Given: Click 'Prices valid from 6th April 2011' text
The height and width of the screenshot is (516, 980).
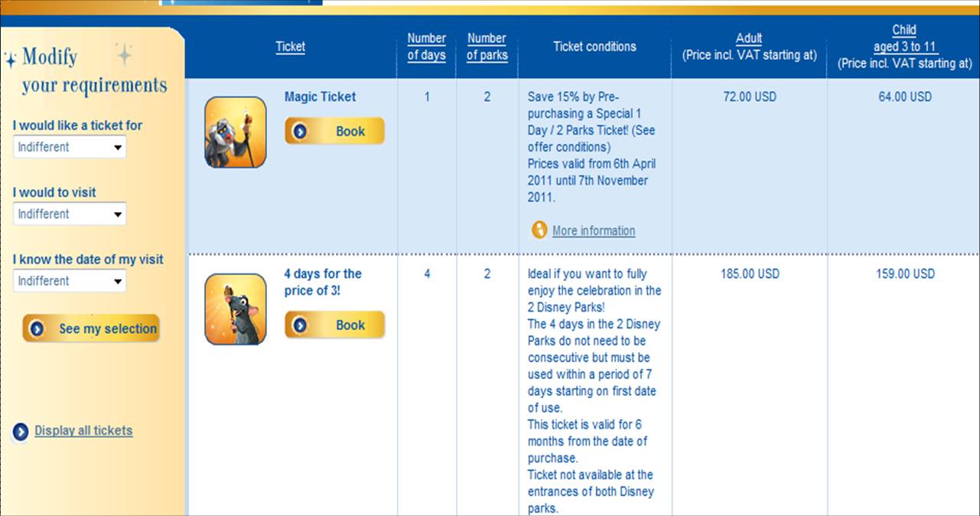Looking at the screenshot, I should click(591, 181).
